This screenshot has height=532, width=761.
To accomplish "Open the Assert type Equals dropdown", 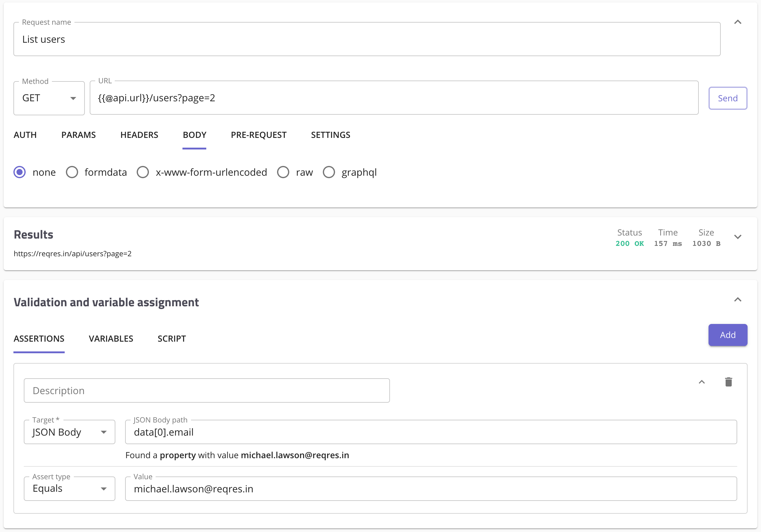I will [69, 489].
